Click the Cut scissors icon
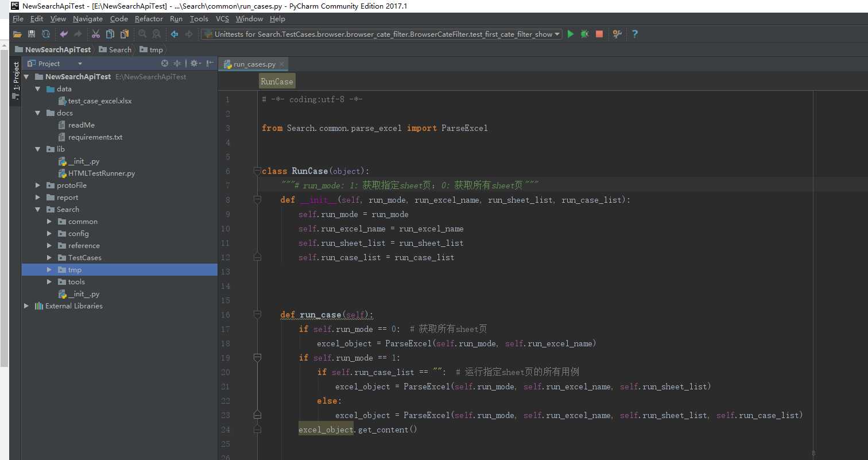The height and width of the screenshot is (460, 868). coord(96,34)
